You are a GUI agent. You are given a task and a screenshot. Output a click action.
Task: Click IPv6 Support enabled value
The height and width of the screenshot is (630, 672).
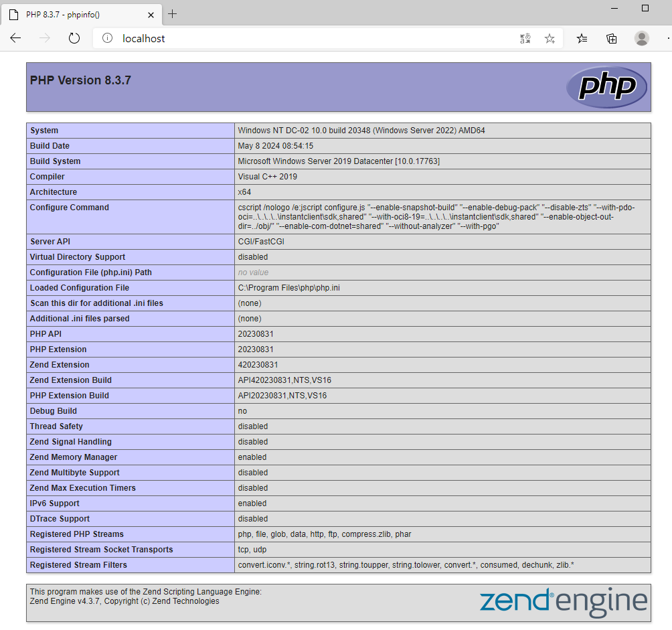coord(252,504)
